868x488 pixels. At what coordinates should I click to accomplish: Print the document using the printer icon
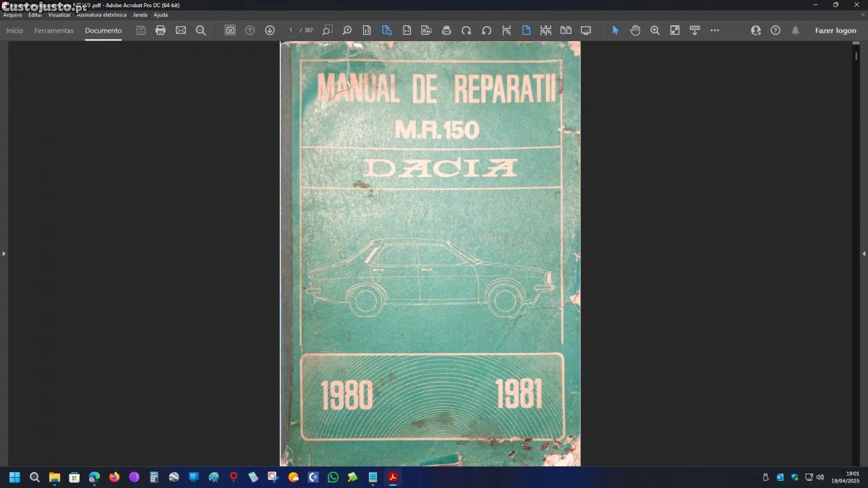tap(161, 30)
